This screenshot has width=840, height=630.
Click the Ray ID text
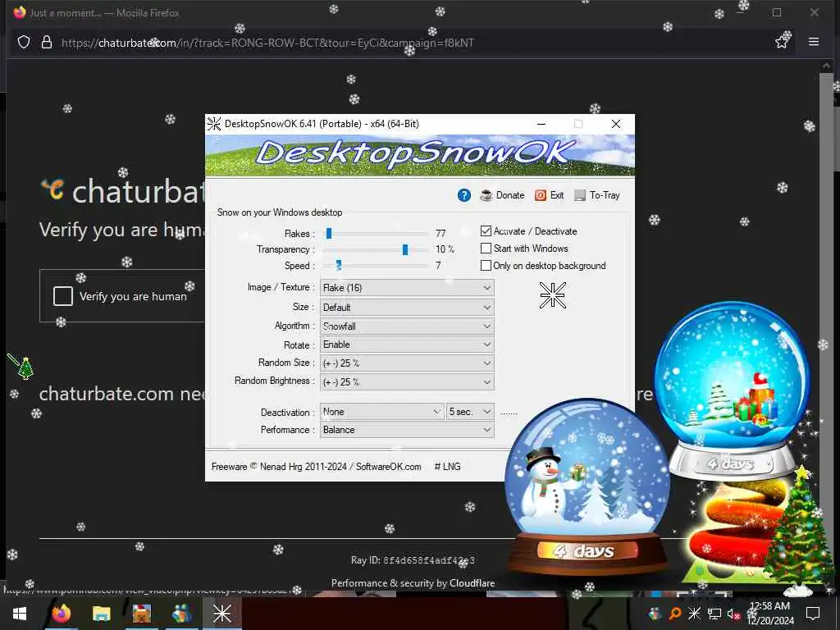click(413, 559)
